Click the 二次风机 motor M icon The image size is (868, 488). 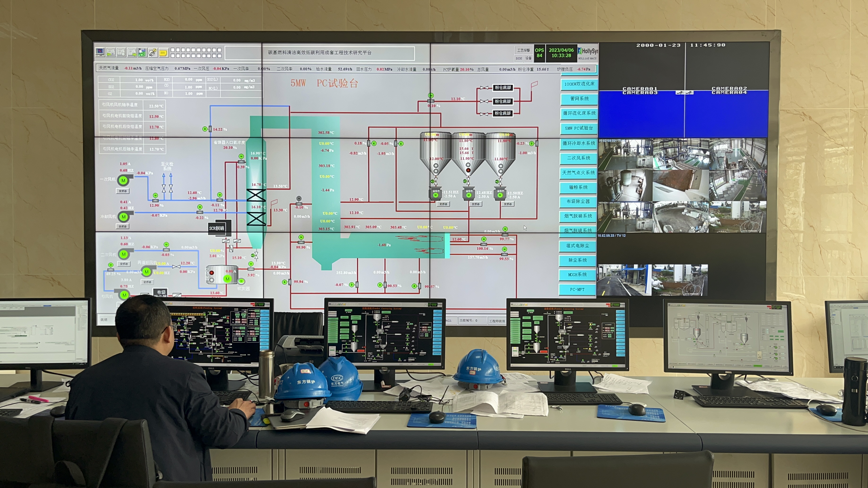pos(124,254)
